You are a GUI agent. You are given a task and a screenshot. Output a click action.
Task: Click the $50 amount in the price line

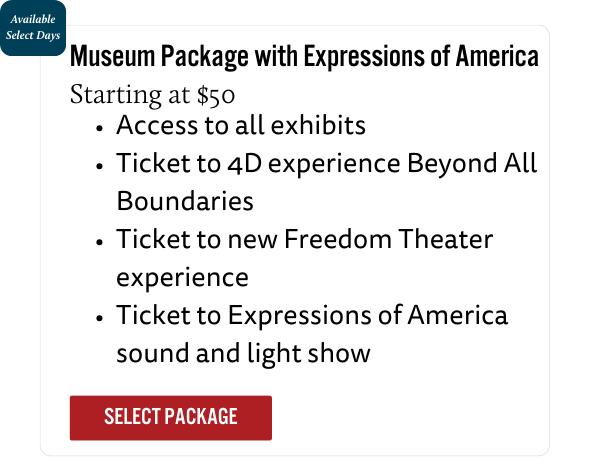click(216, 94)
